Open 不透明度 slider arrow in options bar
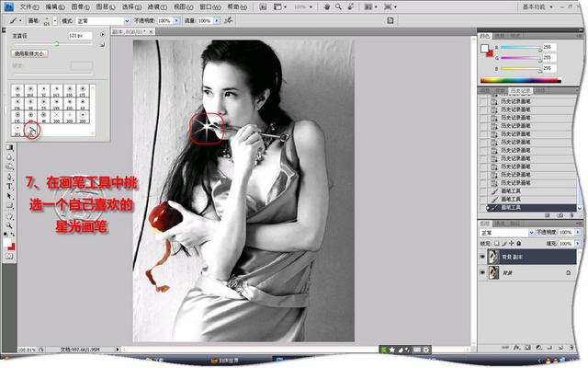Screen dimensions: 588x368 point(176,20)
